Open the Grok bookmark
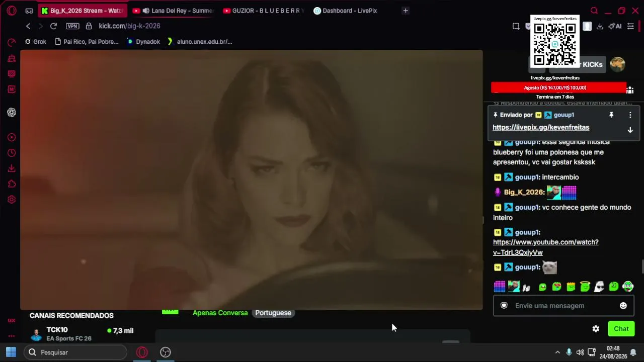 (x=36, y=42)
